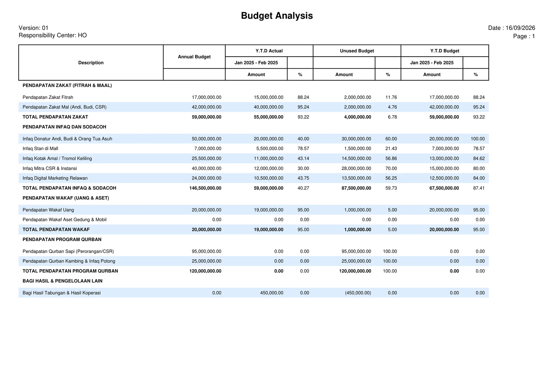Click the 67,500,000.00 Y.T.D budget total
This screenshot has width=554, height=392.
pos(444,188)
